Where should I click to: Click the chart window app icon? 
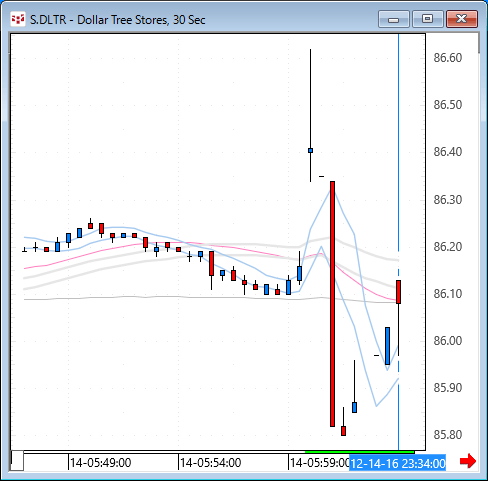[x=18, y=19]
